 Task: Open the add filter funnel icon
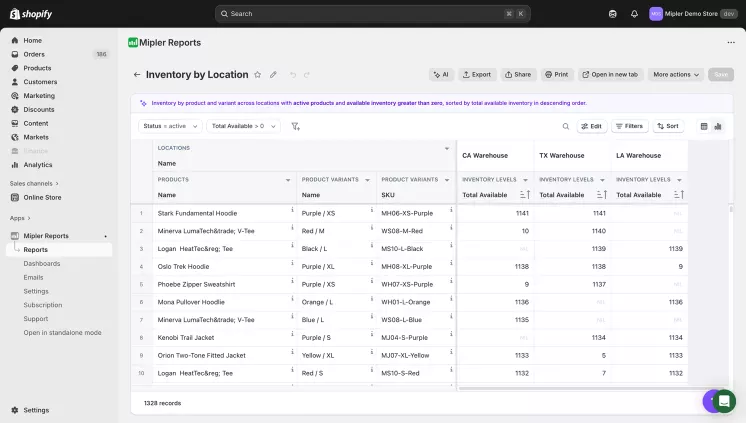[295, 126]
